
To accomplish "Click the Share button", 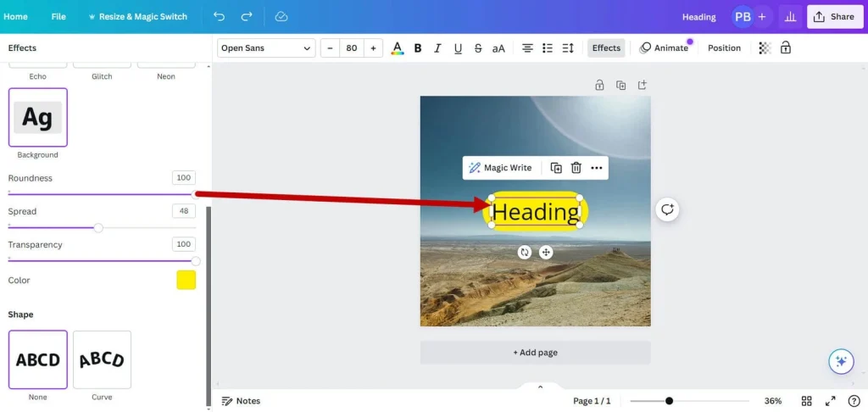I will (835, 17).
